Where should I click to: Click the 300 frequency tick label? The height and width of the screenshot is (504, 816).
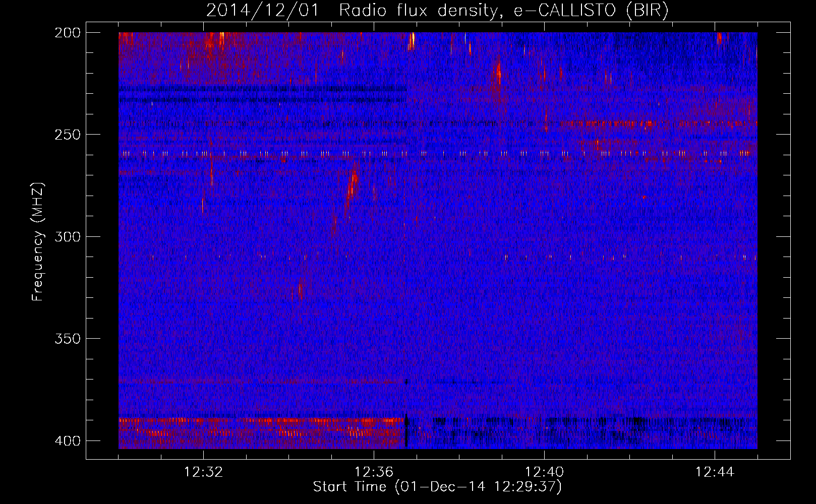[x=67, y=237]
